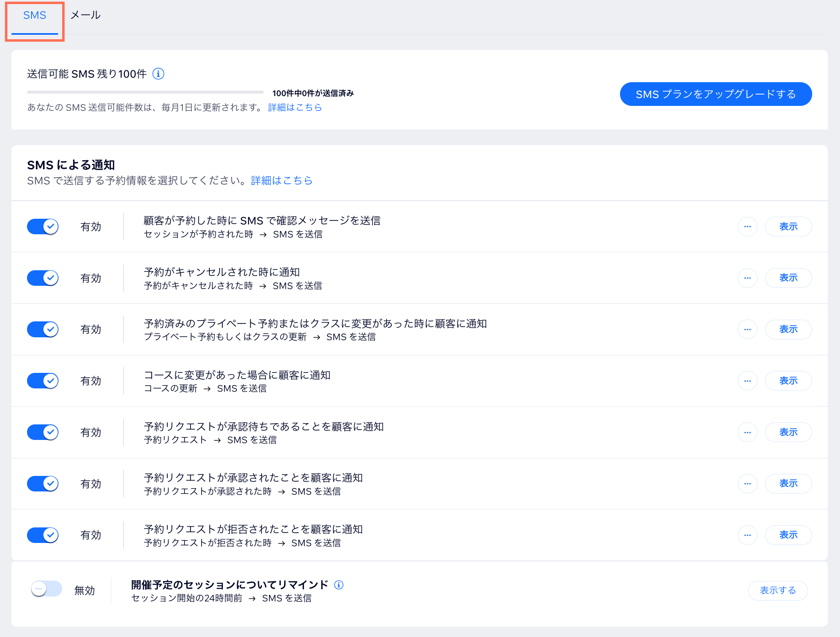This screenshot has width=840, height=637.
Task: Open more options for the 承認待ち request notification
Action: coord(748,432)
